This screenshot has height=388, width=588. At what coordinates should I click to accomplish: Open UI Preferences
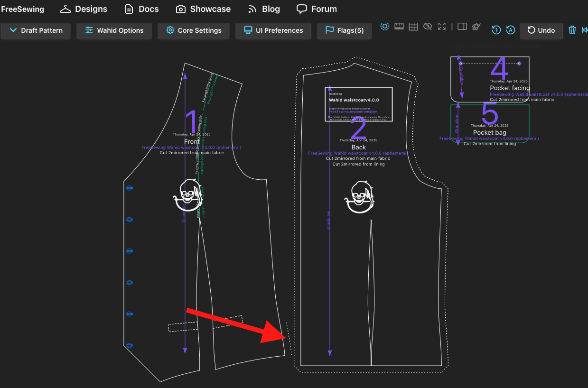pos(273,30)
